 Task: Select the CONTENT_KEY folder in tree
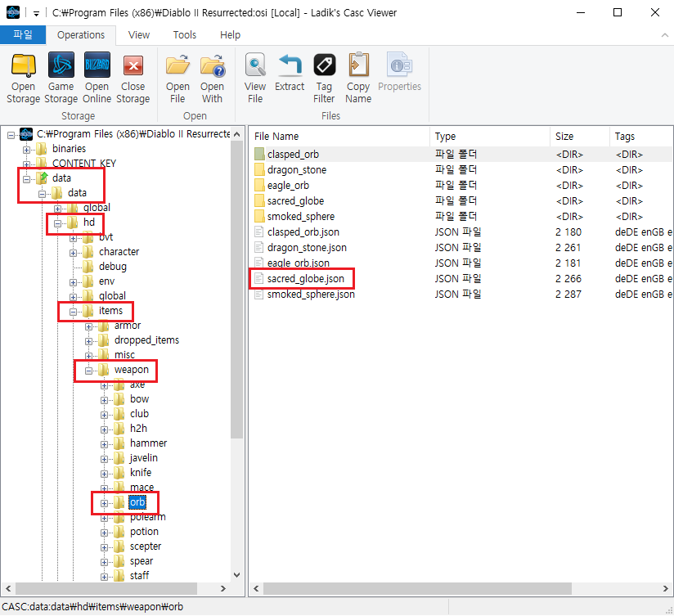tap(84, 164)
